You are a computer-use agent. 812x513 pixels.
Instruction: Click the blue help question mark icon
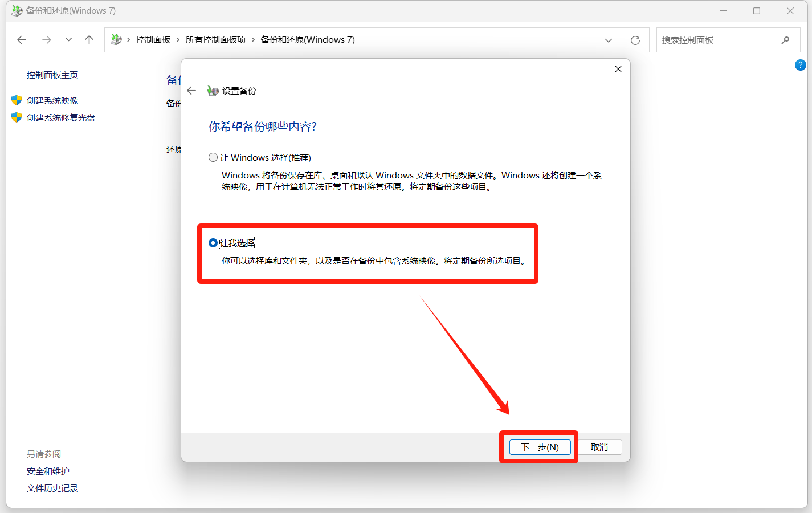[x=800, y=65]
